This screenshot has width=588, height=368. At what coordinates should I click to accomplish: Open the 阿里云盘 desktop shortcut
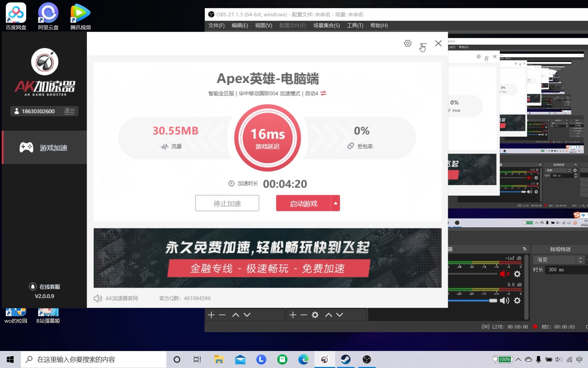[48, 16]
